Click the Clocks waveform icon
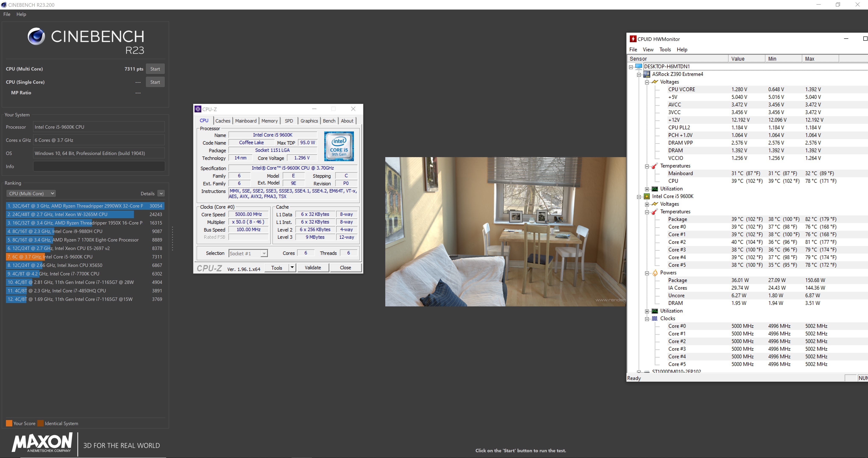868x458 pixels. pyautogui.click(x=654, y=318)
